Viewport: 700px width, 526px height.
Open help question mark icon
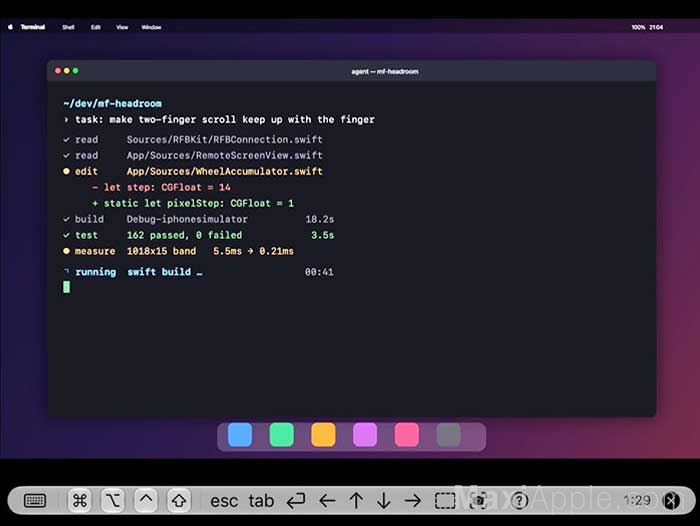pos(519,501)
